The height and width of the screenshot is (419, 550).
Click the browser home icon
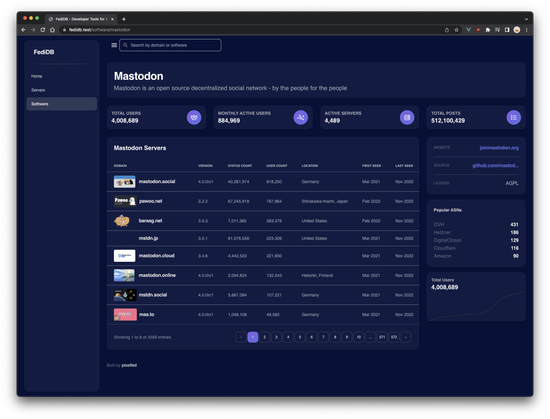coord(52,30)
